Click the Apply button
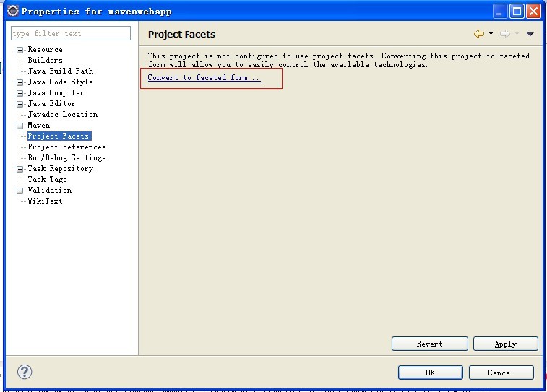Viewport: 547px width, 392px height. click(x=506, y=344)
